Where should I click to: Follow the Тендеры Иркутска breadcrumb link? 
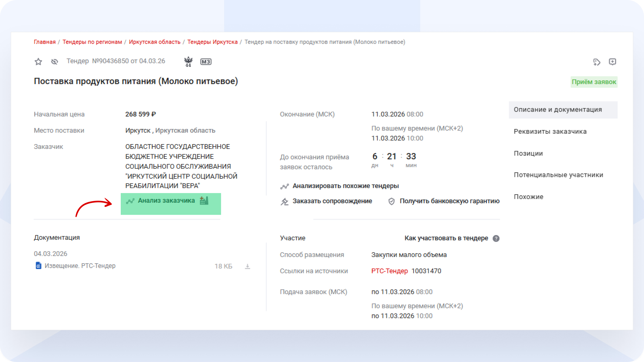[212, 42]
